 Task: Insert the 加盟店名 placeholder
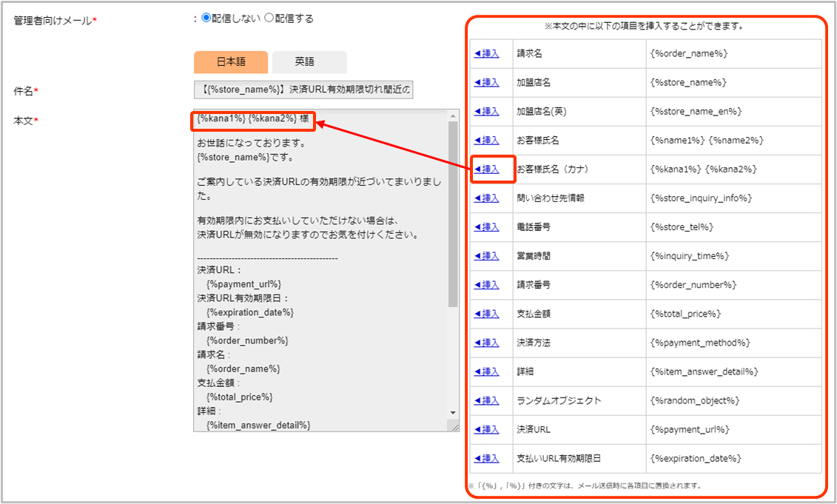click(x=487, y=83)
